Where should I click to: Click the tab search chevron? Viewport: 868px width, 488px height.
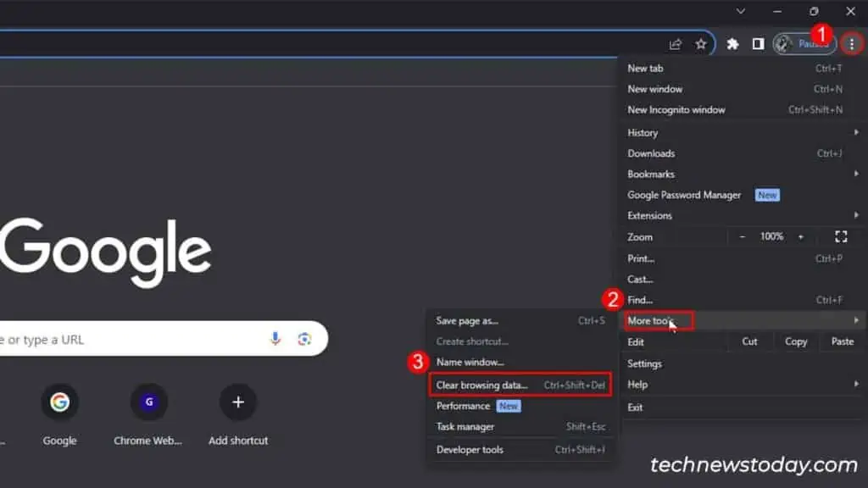[x=740, y=11]
